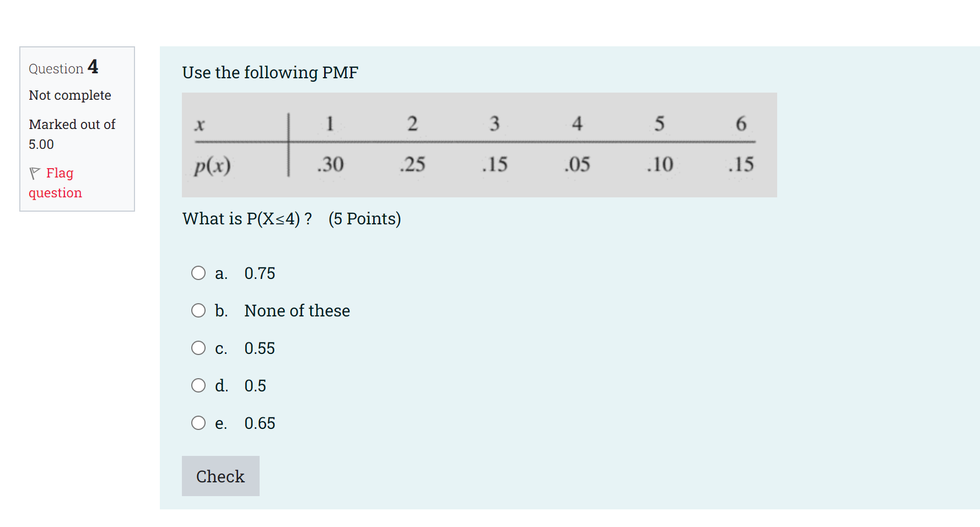This screenshot has height=527, width=980.
Task: Click the p(x) row label in the table
Action: (x=212, y=164)
